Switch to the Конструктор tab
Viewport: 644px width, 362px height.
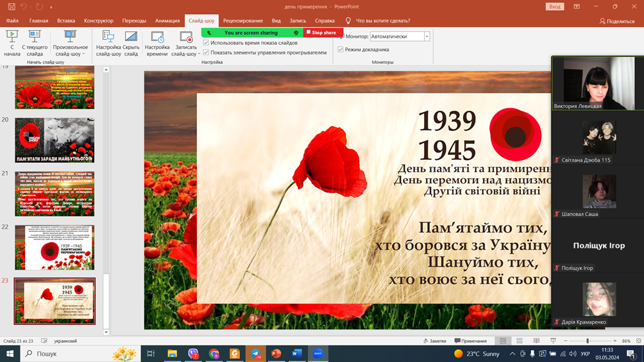pyautogui.click(x=99, y=21)
